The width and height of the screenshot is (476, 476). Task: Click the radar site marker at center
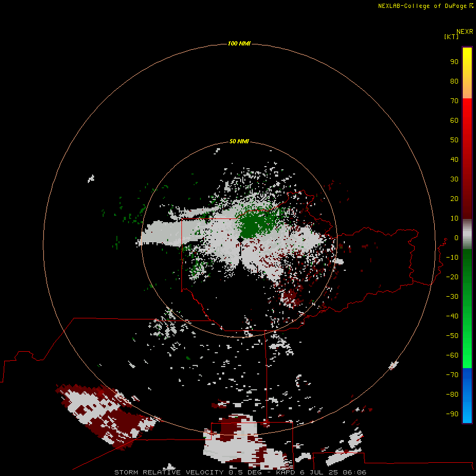coord(241,240)
